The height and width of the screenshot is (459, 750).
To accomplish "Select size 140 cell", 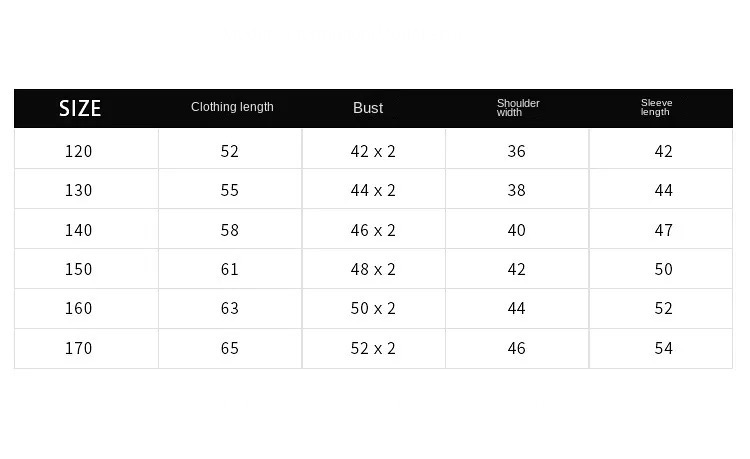I will pyautogui.click(x=78, y=230).
